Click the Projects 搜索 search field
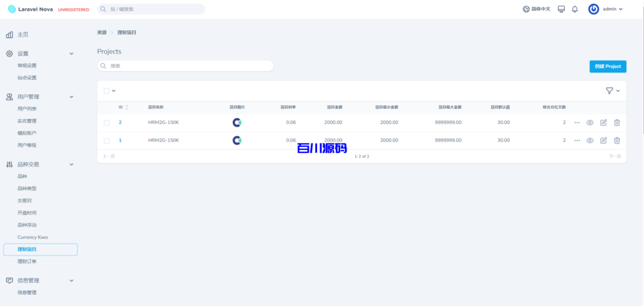 point(186,65)
